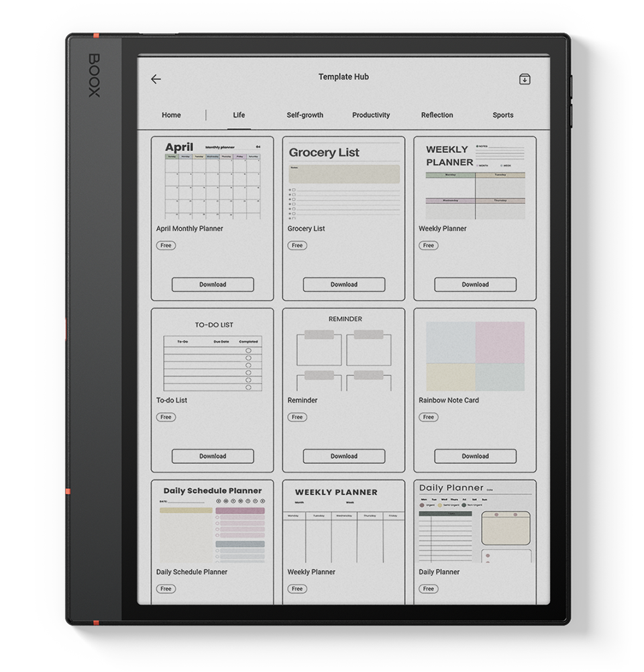Image resolution: width=644 pixels, height=672 pixels.
Task: Switch to the Home tab
Action: tap(171, 115)
